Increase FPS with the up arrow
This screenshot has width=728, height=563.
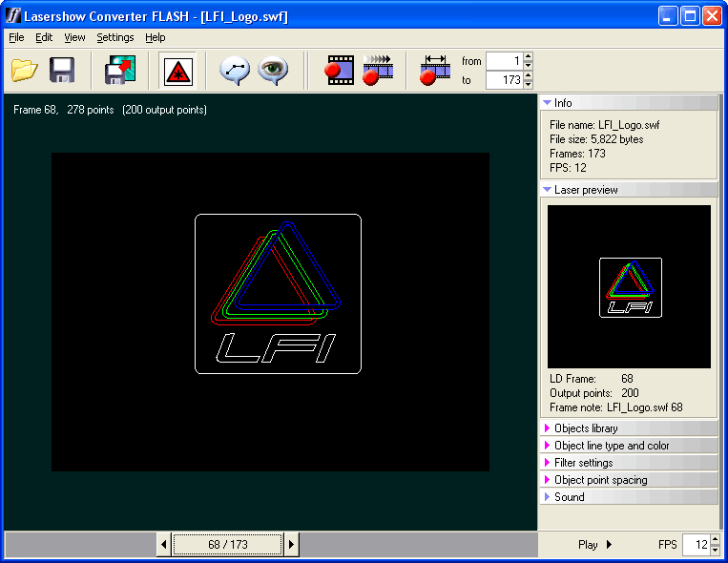(x=715, y=539)
